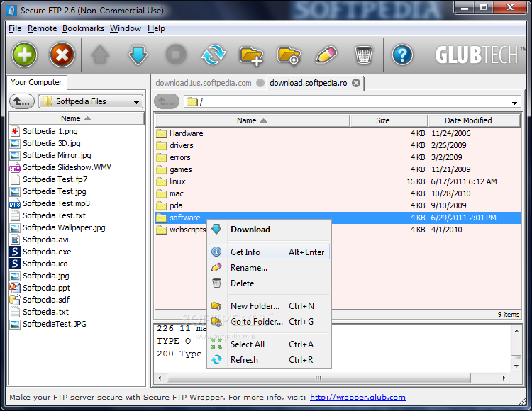This screenshot has width=532, height=411.
Task: Click the Go to Folder toolbar icon
Action: [x=289, y=55]
